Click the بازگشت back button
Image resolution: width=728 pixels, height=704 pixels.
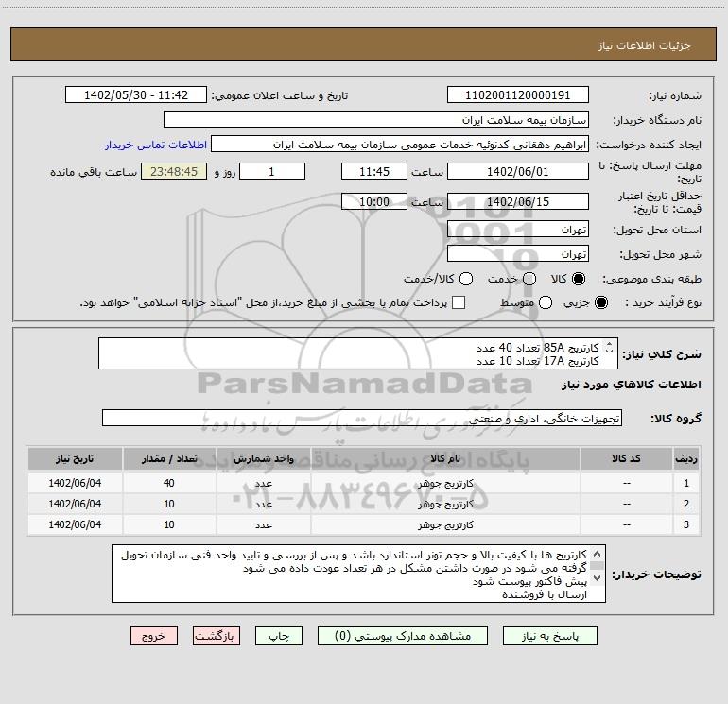[x=217, y=636]
